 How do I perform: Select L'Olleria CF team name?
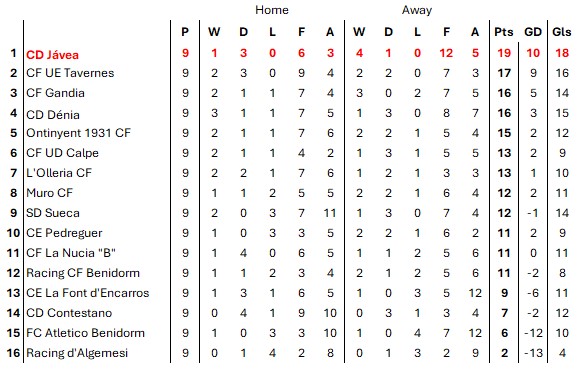coord(59,173)
